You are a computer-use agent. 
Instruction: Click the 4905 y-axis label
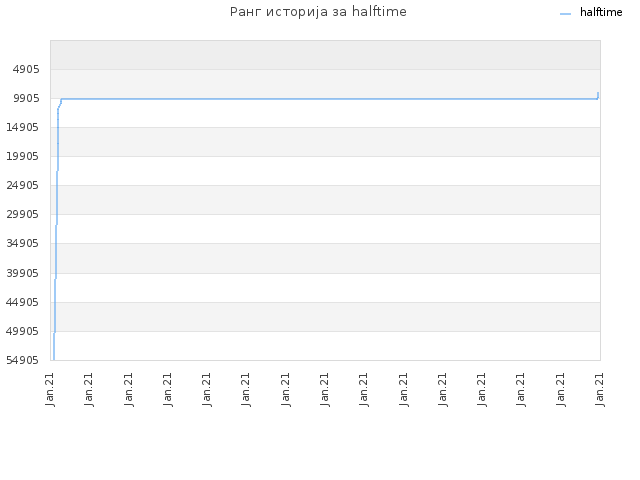pyautogui.click(x=26, y=69)
